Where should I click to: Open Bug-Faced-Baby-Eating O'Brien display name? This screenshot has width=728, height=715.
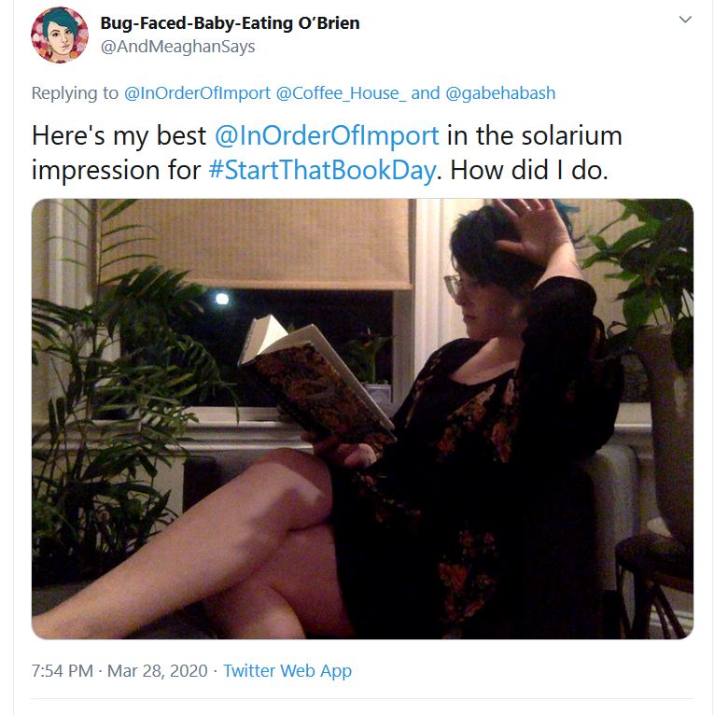pos(230,22)
